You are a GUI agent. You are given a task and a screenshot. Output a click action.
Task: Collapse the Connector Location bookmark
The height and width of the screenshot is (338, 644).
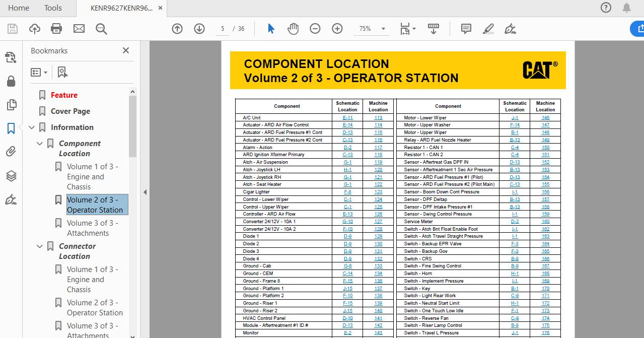coord(40,246)
